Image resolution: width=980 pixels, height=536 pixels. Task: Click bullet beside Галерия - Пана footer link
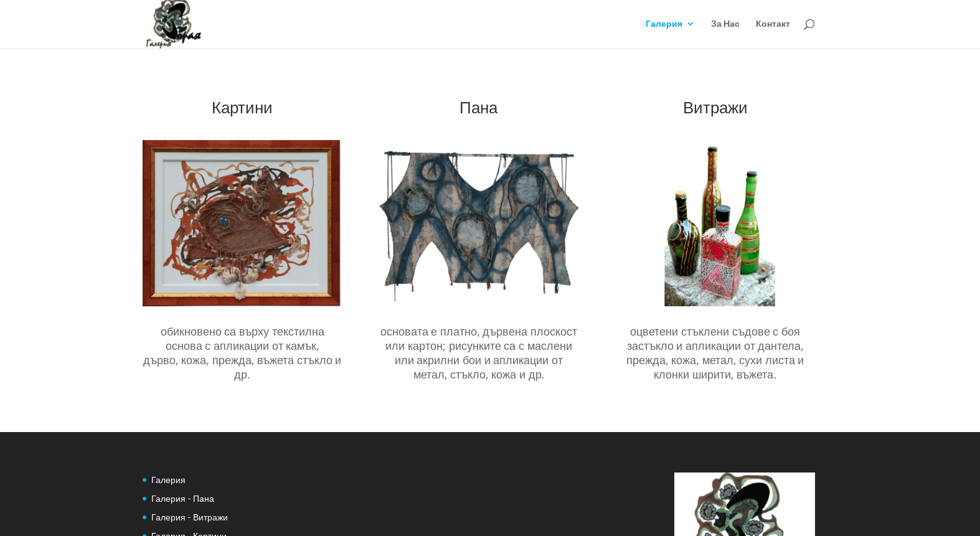[x=144, y=499]
